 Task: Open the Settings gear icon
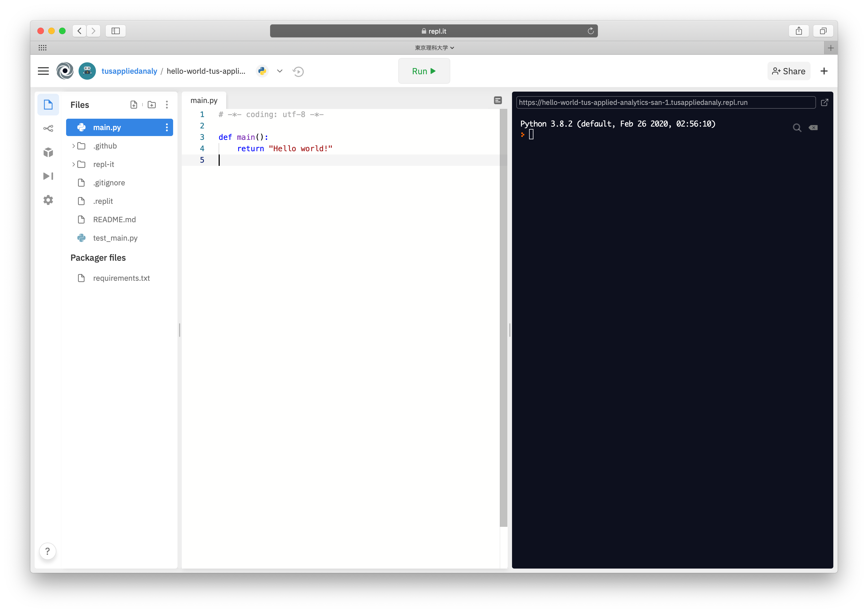48,200
